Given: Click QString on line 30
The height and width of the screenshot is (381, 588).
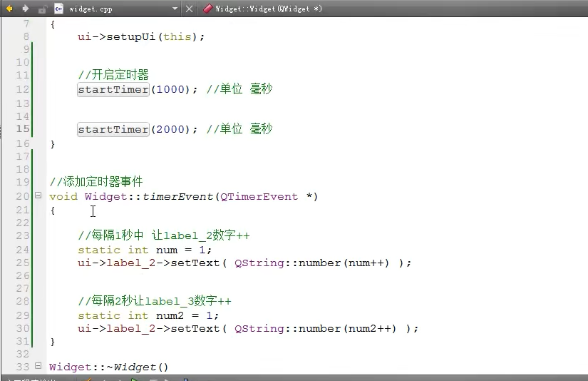Looking at the screenshot, I should tap(259, 329).
